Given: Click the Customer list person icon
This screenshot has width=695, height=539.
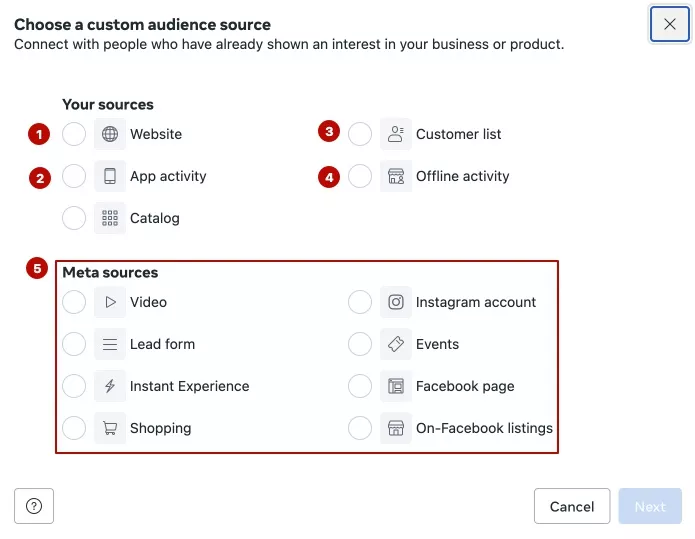Looking at the screenshot, I should [x=396, y=134].
